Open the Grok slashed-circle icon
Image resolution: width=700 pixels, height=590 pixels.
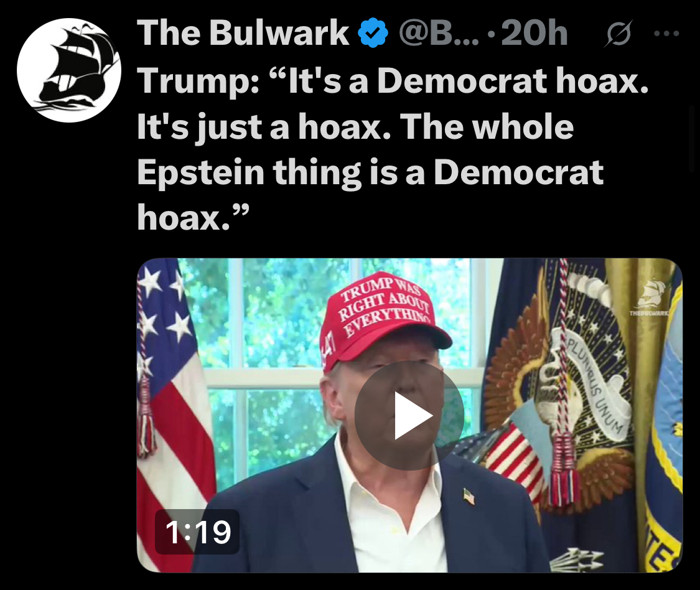click(x=619, y=34)
